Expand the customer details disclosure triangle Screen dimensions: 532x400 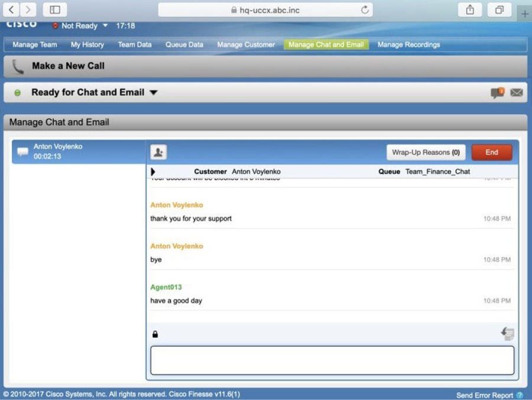(x=153, y=172)
